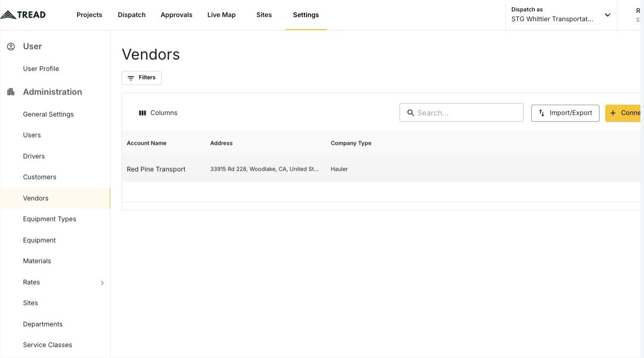Open the Sites top navigation tab
Viewport: 644px width, 358px height.
pyautogui.click(x=264, y=15)
